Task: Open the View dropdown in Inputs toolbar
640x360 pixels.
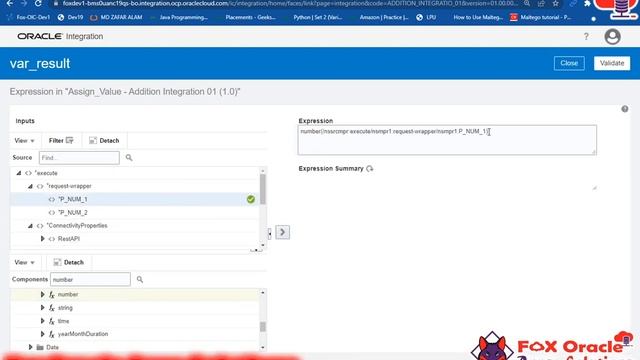Action: coord(24,140)
